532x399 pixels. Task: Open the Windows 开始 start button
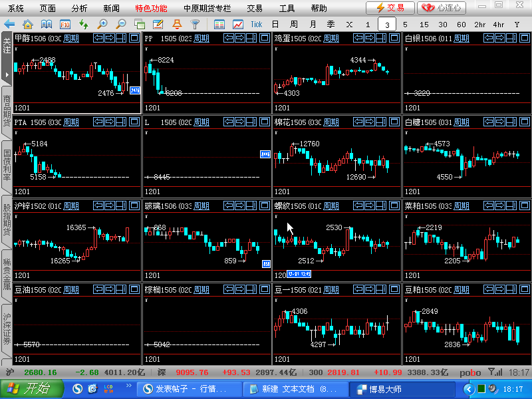(30, 389)
